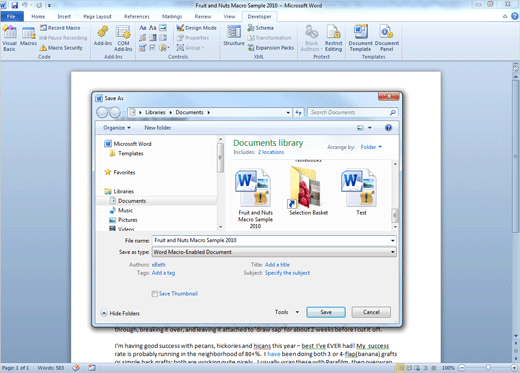The height and width of the screenshot is (373, 520).
Task: Click the Save button in dialog
Action: pyautogui.click(x=326, y=312)
